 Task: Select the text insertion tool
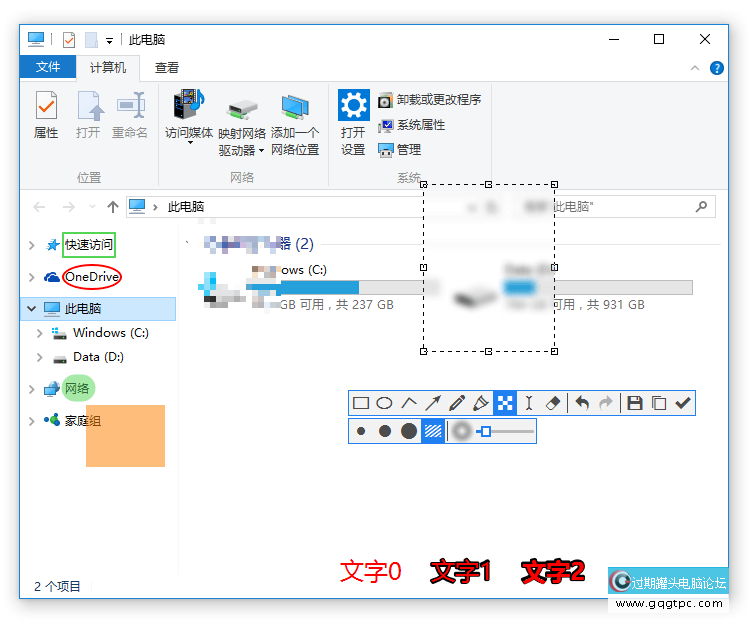click(530, 403)
